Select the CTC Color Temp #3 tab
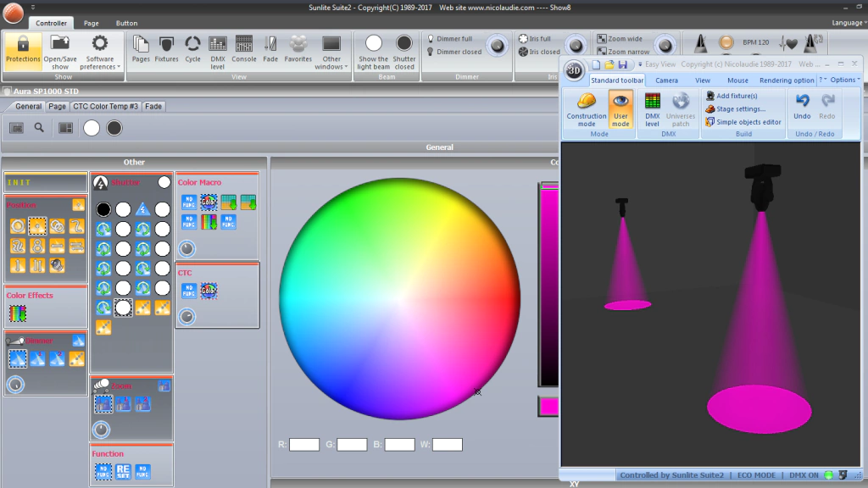The width and height of the screenshot is (868, 488). (x=105, y=106)
